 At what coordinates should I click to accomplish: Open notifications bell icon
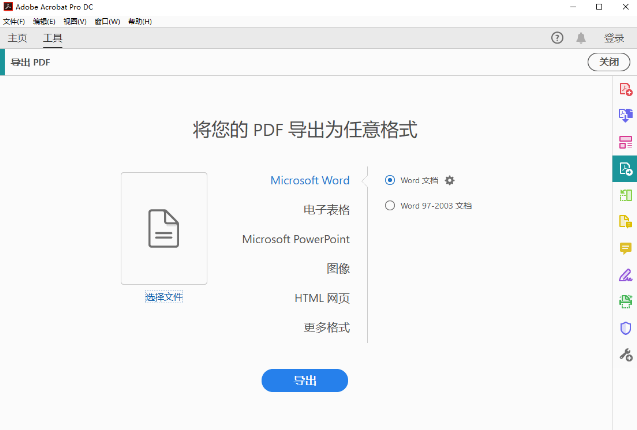[581, 38]
